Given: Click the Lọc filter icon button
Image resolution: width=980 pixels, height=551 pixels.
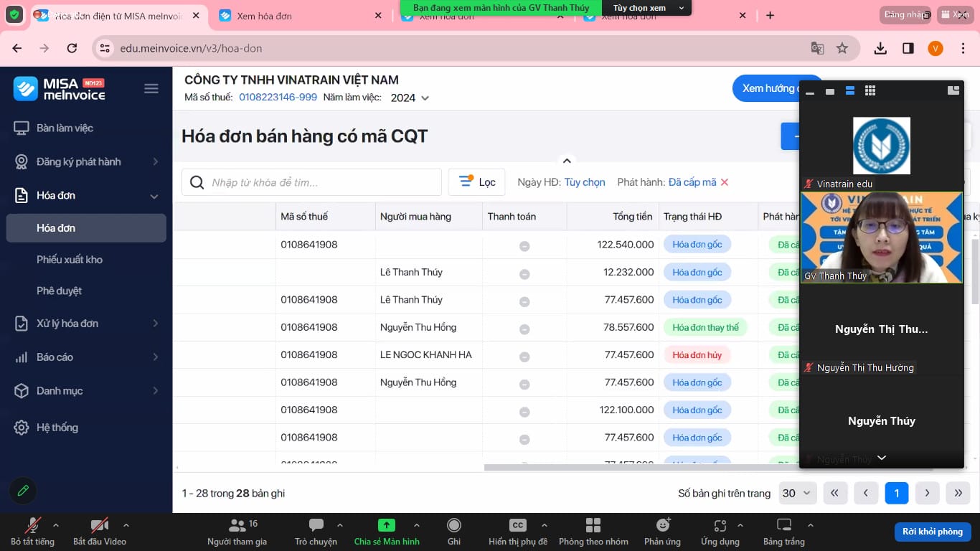Looking at the screenshot, I should point(476,182).
